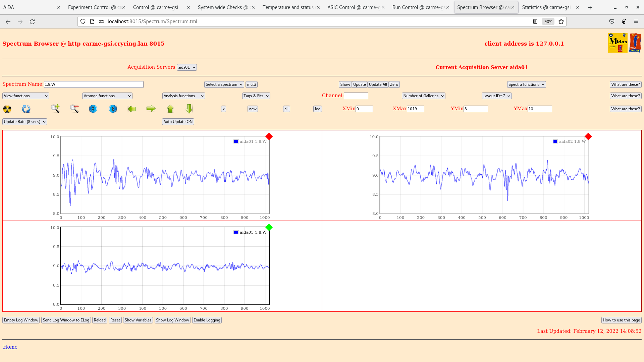644x362 pixels.
Task: Click the green up arrow icon
Action: pyautogui.click(x=170, y=109)
